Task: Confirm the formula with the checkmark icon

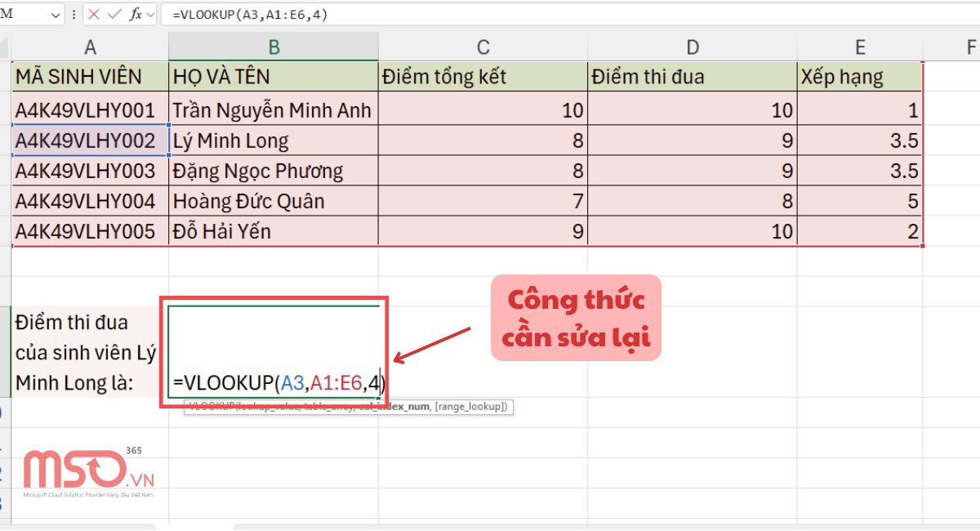Action: pos(115,14)
